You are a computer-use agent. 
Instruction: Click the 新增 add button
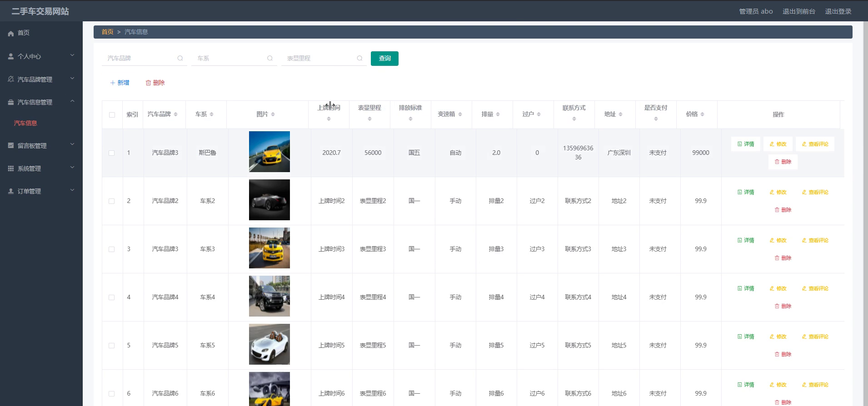click(x=120, y=83)
